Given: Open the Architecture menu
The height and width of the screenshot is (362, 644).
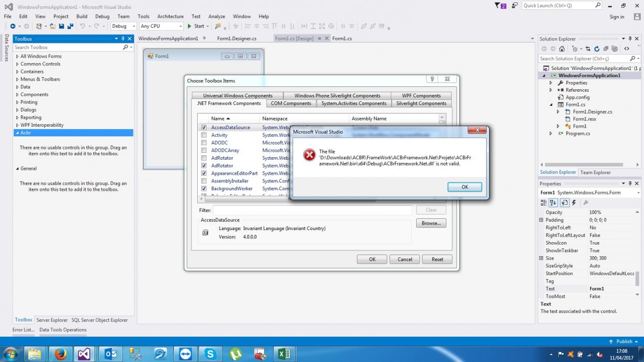Looking at the screenshot, I should click(170, 16).
